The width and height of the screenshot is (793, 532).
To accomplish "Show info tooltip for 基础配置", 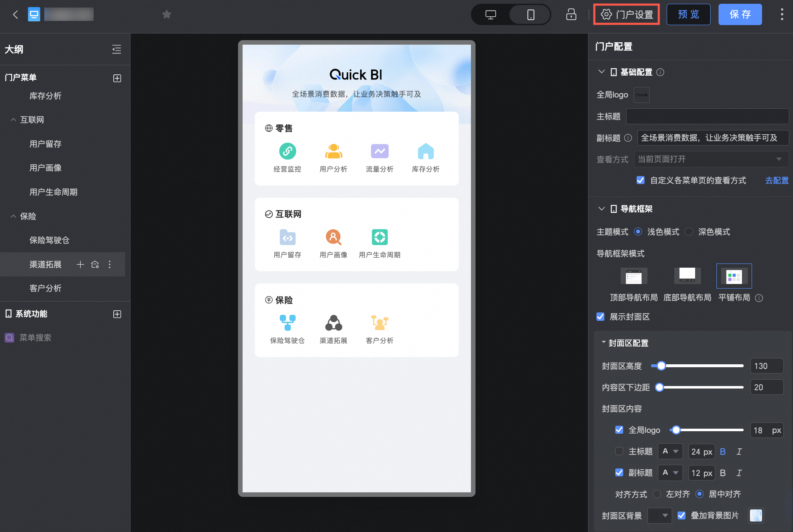I will [660, 72].
